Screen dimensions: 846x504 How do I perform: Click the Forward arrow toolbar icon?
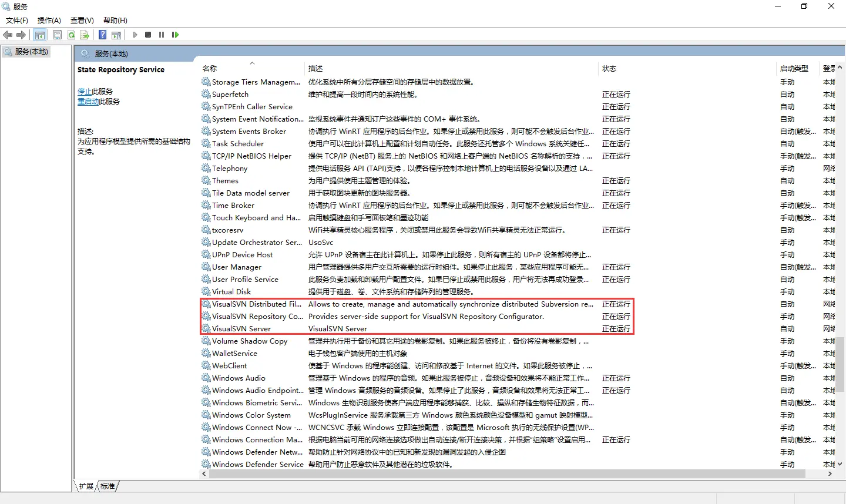(21, 35)
